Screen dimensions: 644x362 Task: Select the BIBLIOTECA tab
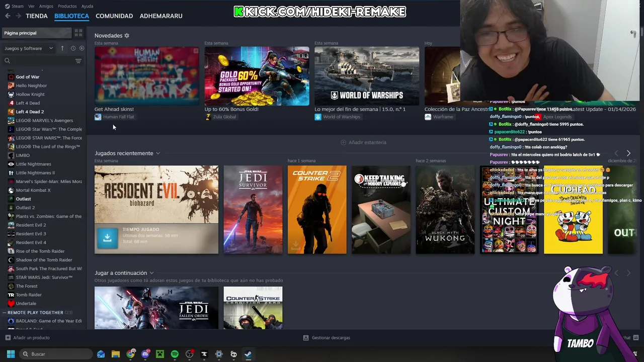71,16
